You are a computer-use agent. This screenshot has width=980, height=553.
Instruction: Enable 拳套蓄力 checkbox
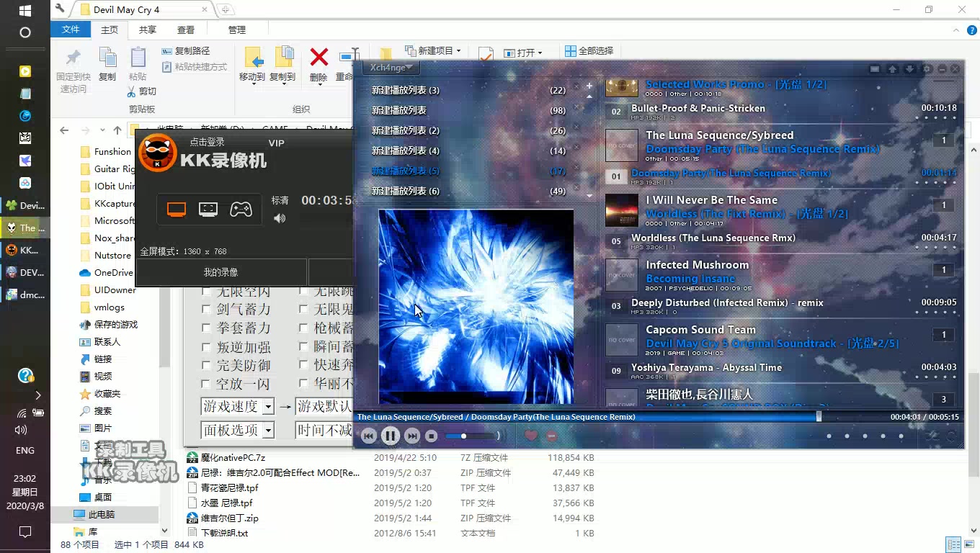coord(206,328)
